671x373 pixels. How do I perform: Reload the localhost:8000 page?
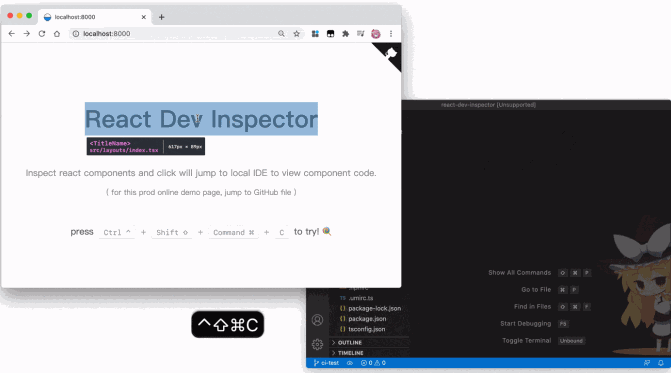click(x=42, y=34)
